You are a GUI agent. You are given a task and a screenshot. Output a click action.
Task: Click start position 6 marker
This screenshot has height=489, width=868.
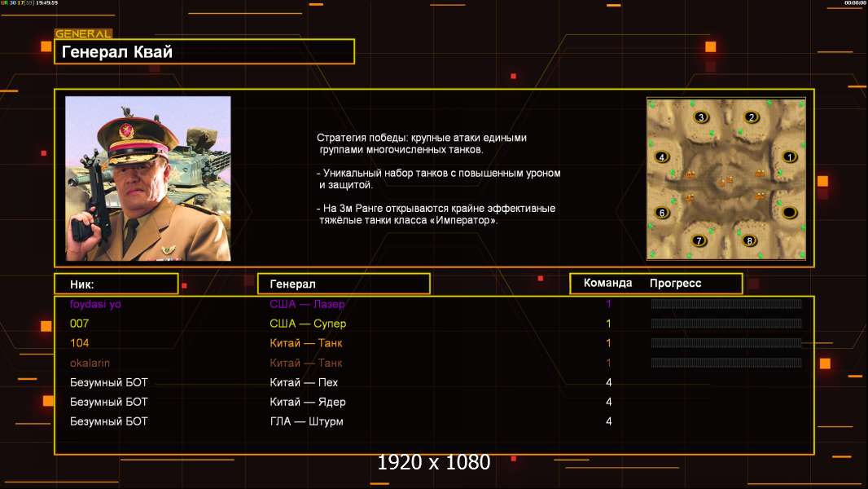click(x=662, y=213)
